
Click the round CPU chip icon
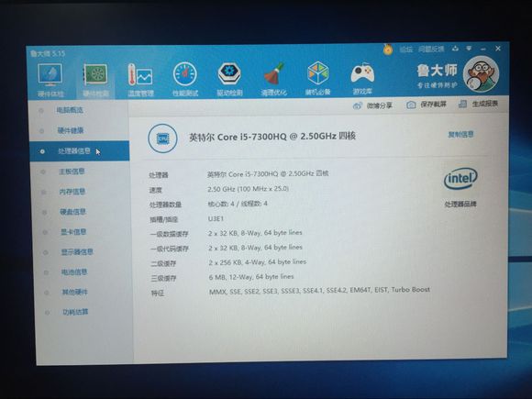(162, 139)
